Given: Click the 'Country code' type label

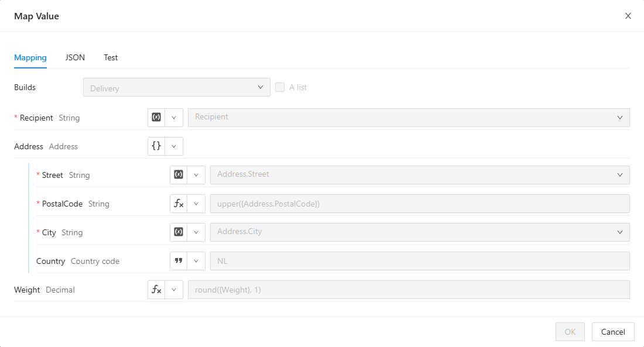Looking at the screenshot, I should point(95,261).
